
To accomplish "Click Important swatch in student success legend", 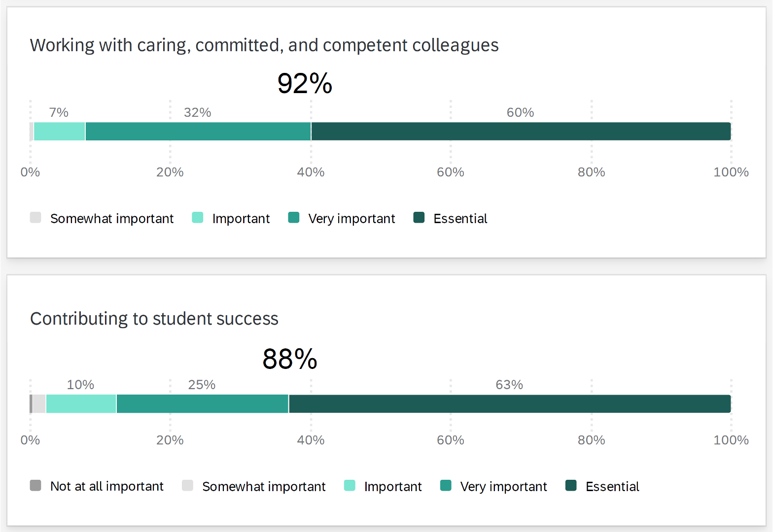I will click(350, 486).
